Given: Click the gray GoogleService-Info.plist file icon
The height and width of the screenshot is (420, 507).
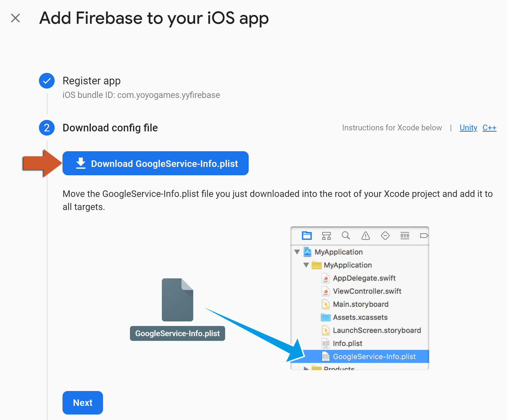Looking at the screenshot, I should 177,300.
